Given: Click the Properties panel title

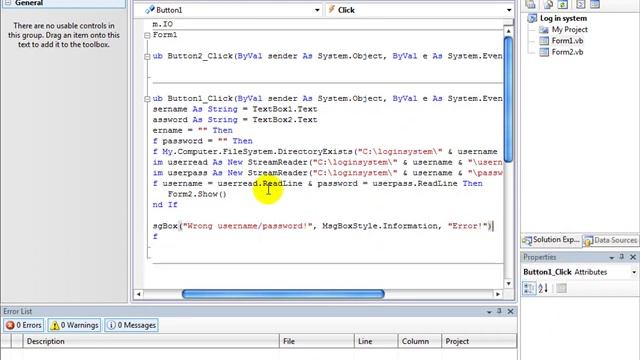Looking at the screenshot, I should click(540, 257).
